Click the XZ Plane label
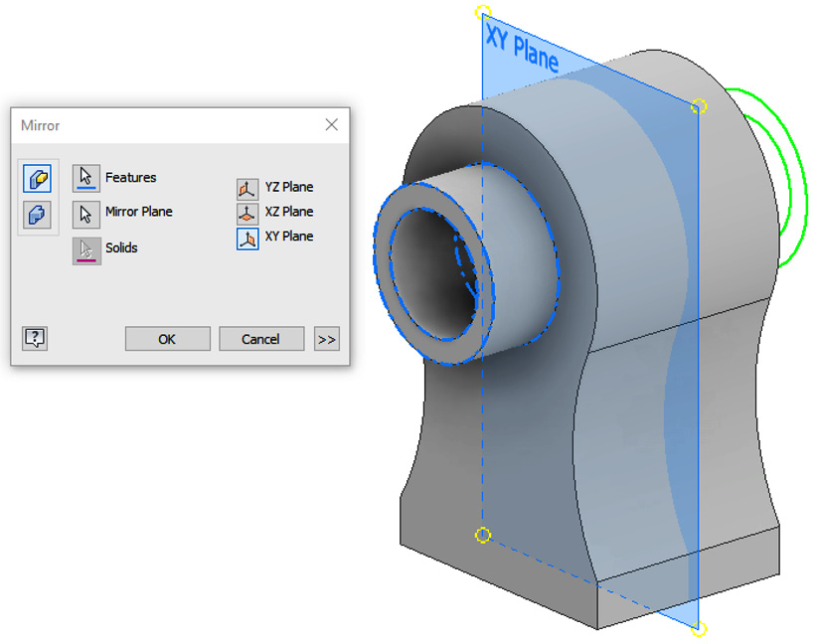This screenshot has width=817, height=644. coord(289,212)
